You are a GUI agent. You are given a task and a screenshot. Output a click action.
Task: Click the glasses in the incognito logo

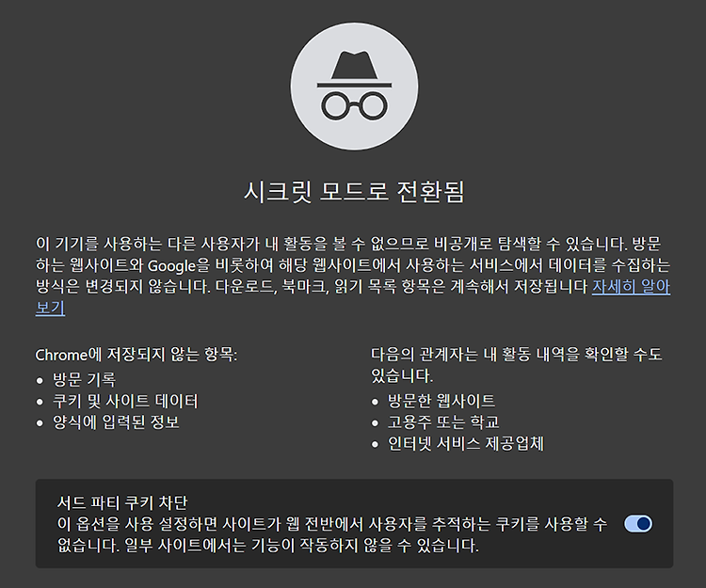pos(354,105)
